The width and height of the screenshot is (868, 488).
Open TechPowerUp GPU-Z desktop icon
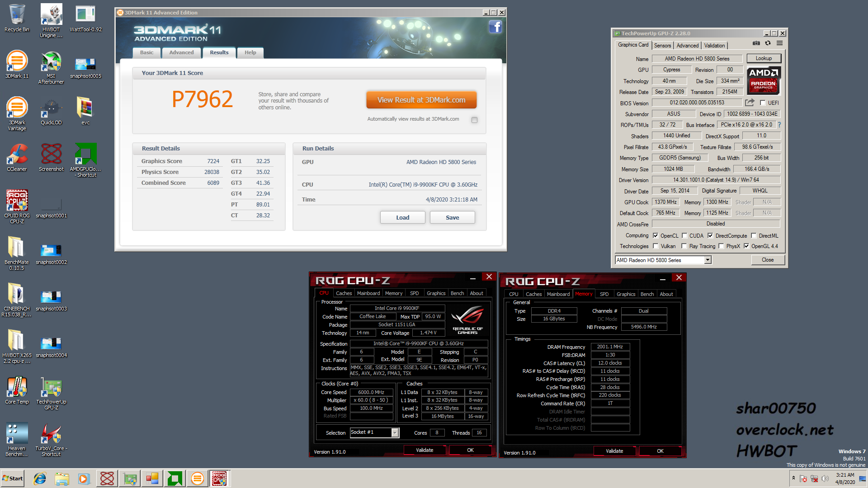[51, 393]
